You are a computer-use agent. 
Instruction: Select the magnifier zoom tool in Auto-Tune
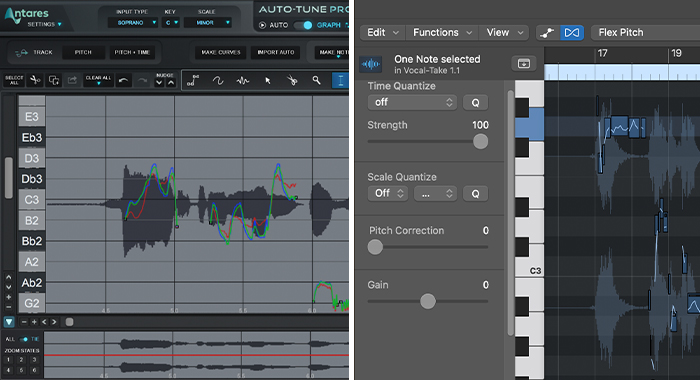[x=317, y=80]
